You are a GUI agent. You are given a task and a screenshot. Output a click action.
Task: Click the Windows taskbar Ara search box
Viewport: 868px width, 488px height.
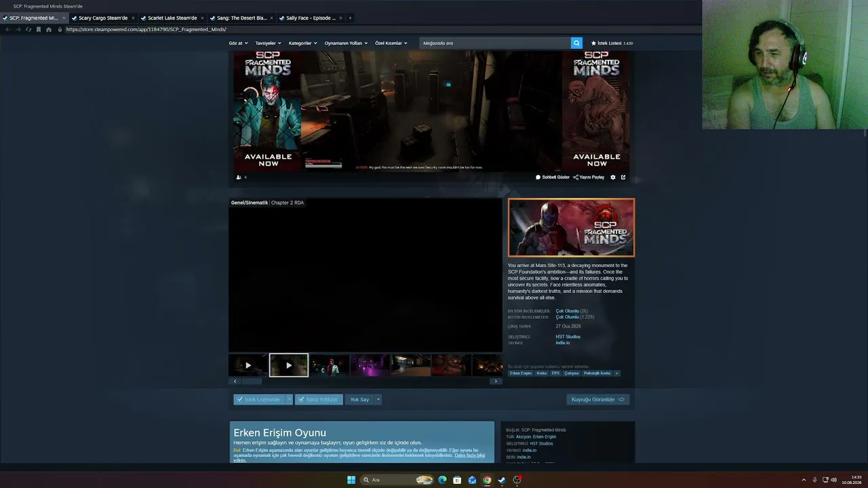(x=398, y=480)
